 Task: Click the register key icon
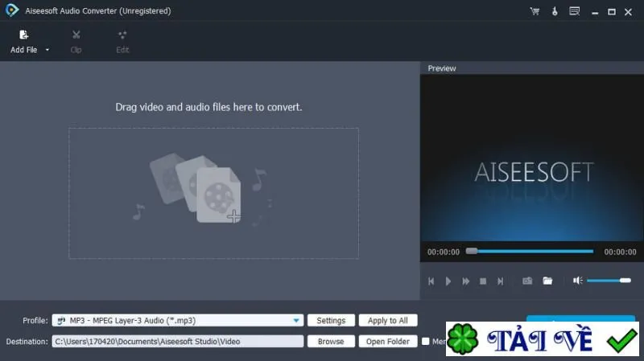point(555,11)
